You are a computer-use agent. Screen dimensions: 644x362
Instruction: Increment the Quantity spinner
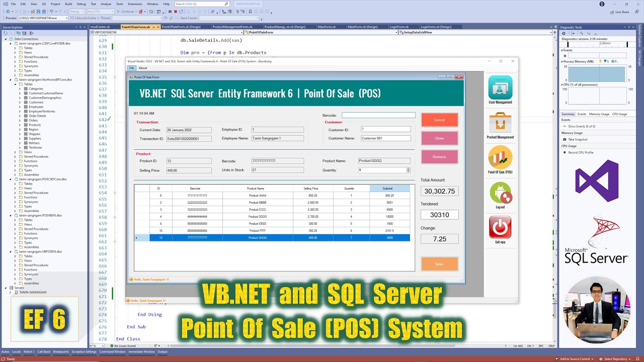[x=408, y=169]
